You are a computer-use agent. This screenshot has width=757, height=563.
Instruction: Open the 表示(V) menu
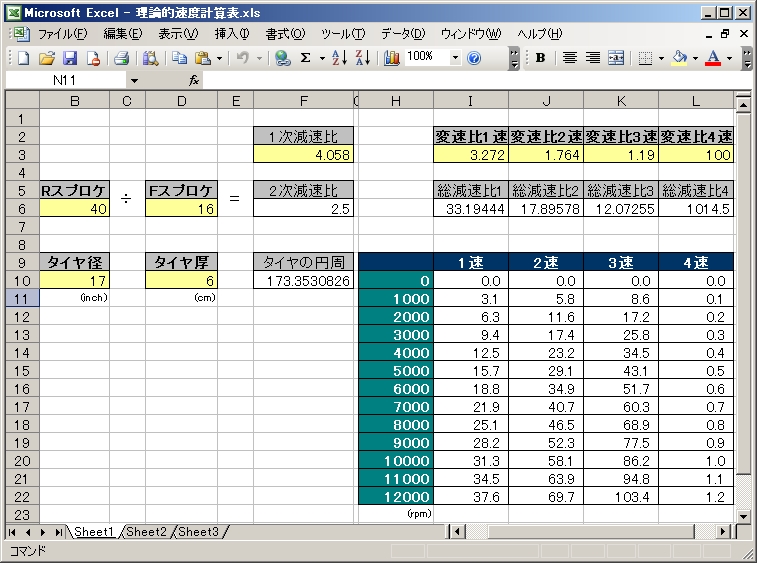(x=178, y=34)
